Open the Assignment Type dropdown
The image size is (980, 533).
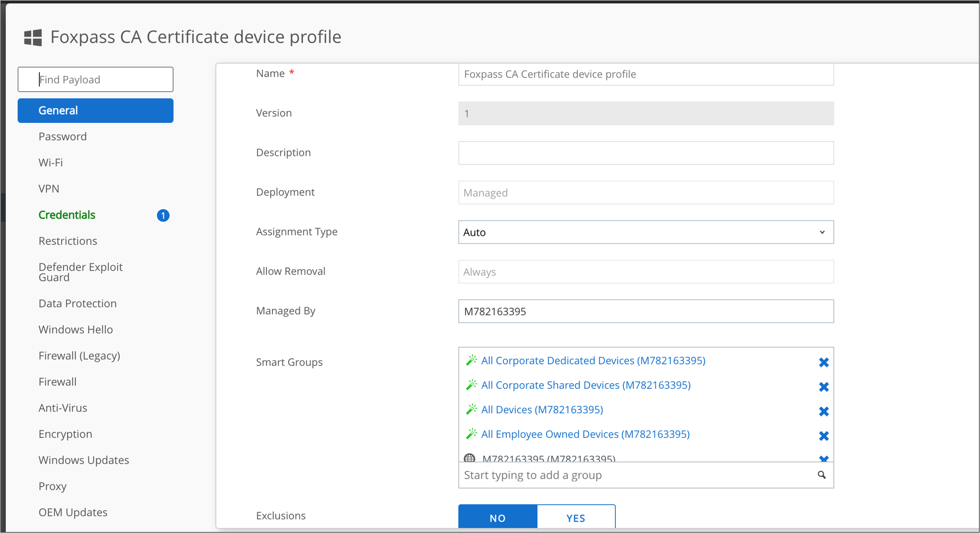646,232
